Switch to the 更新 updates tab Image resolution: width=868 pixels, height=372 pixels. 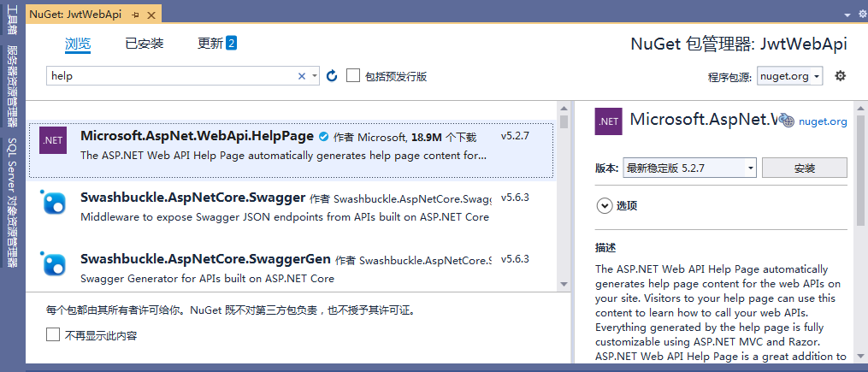210,44
